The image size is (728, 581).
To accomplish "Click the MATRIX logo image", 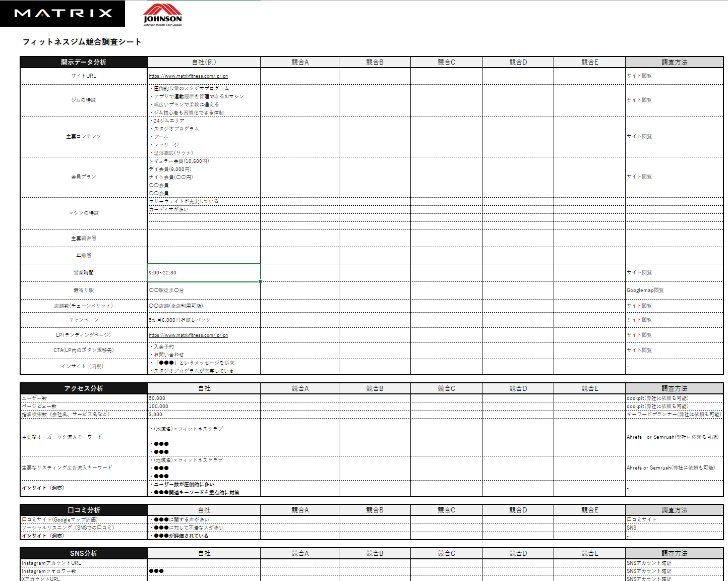I will click(x=63, y=13).
